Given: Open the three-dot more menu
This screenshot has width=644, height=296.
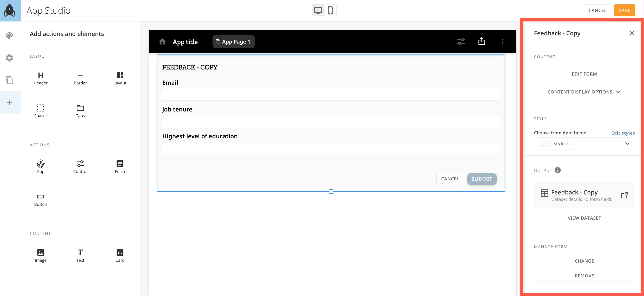Looking at the screenshot, I should pos(503,41).
